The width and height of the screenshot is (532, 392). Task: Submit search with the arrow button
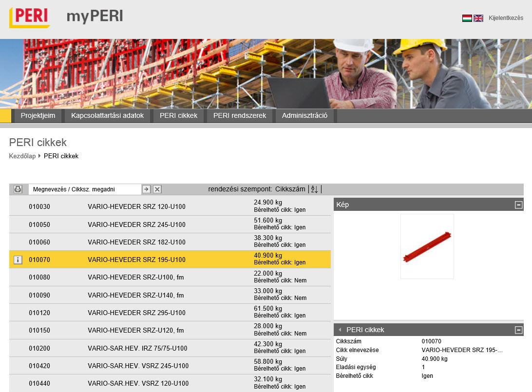[146, 189]
